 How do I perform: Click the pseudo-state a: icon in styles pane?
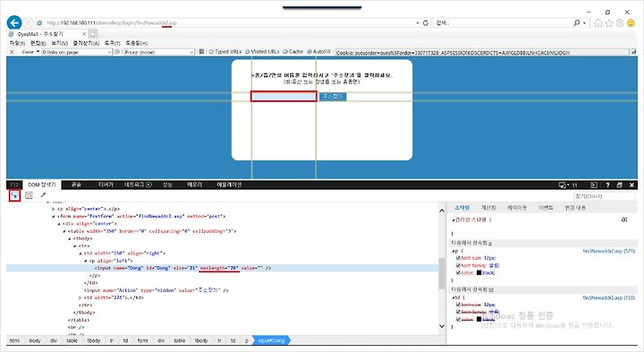(x=624, y=219)
